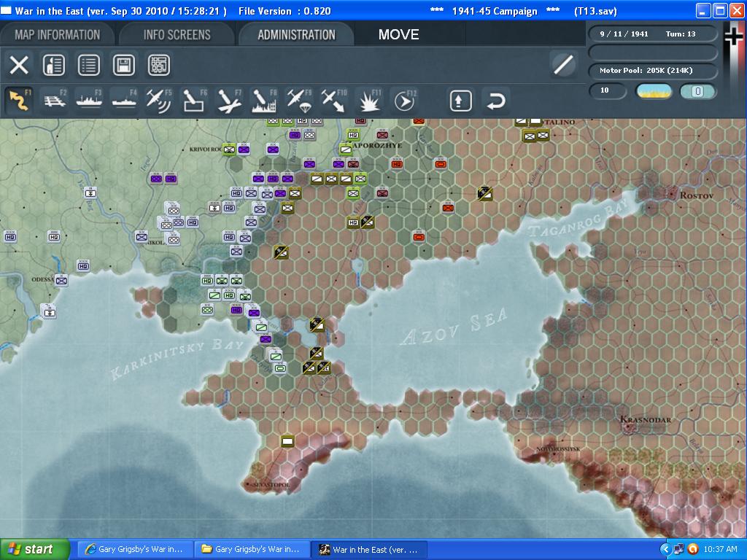
Task: Click the orange tray icon beside the clock
Action: coord(693,550)
